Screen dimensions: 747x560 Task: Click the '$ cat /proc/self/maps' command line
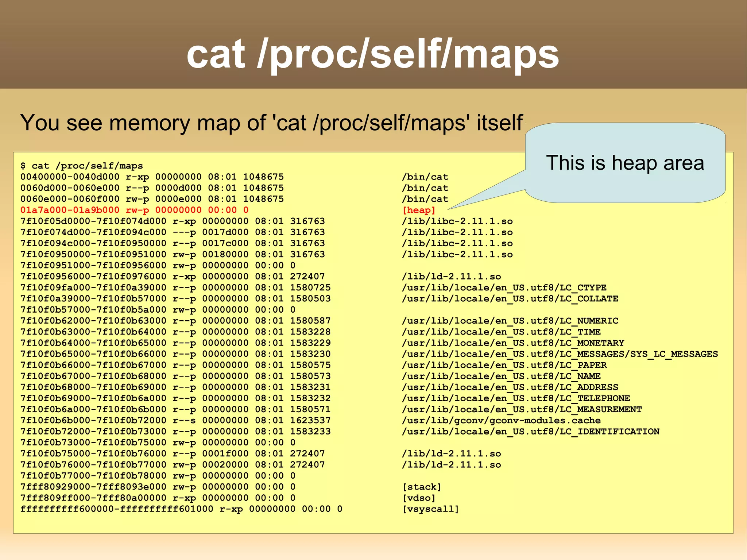click(82, 166)
